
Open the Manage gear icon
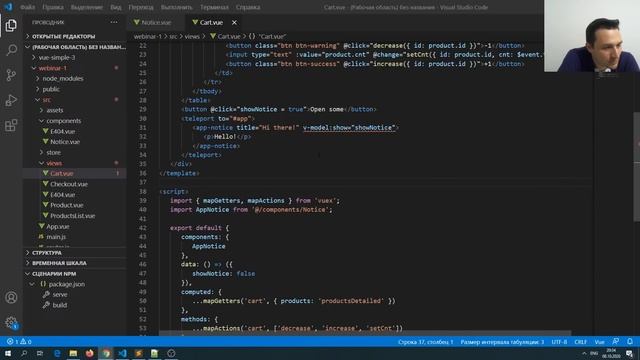click(x=11, y=322)
